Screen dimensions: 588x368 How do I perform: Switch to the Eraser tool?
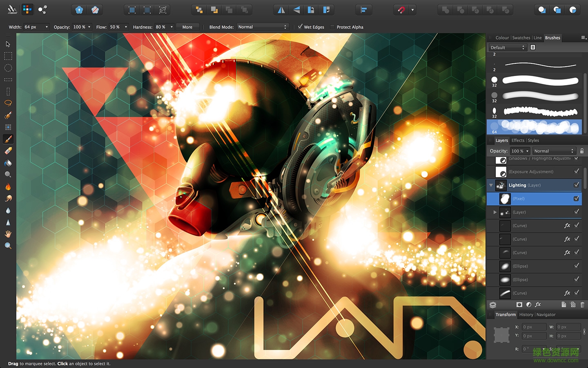pyautogui.click(x=8, y=151)
